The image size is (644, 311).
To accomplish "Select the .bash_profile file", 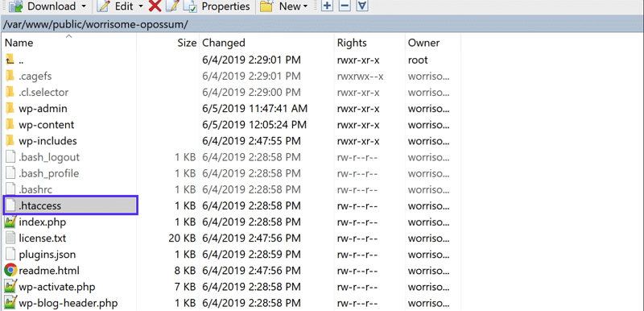I will click(x=49, y=173).
